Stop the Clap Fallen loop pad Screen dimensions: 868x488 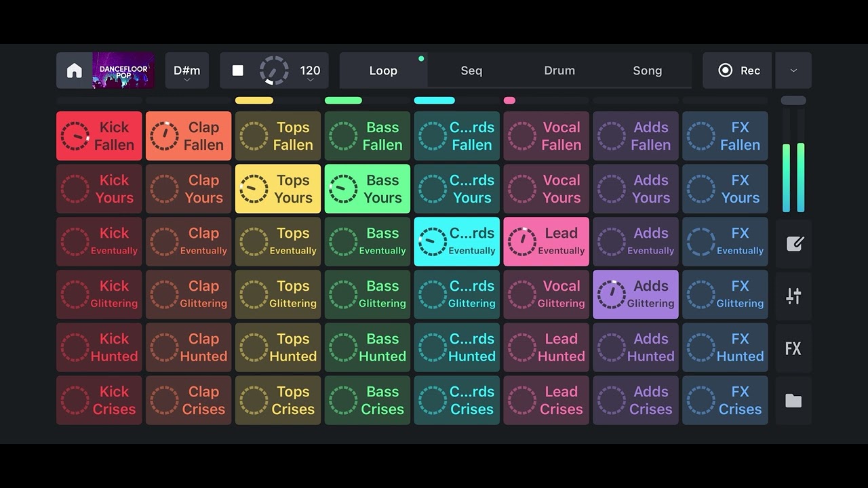click(189, 136)
